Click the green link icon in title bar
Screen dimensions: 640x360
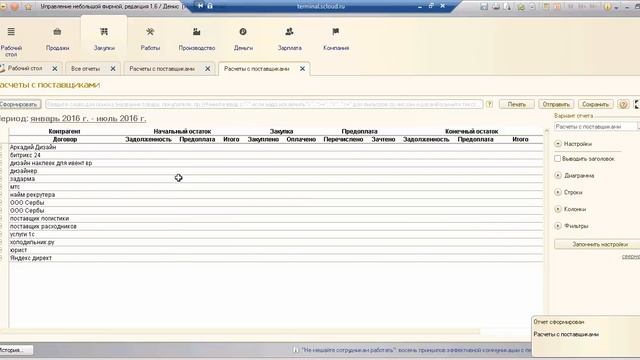(x=521, y=7)
